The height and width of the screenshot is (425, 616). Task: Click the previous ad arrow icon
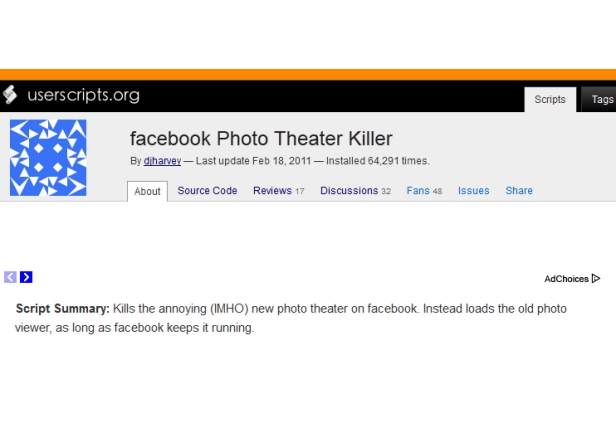[x=10, y=277]
